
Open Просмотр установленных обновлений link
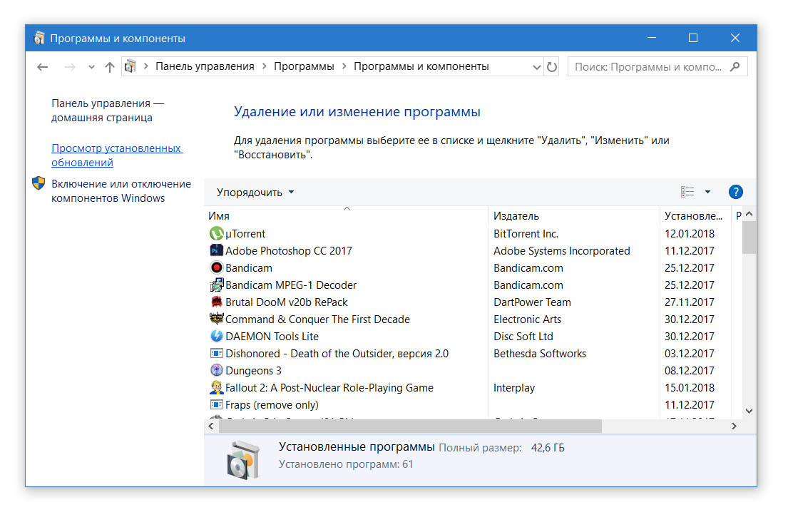(x=117, y=155)
